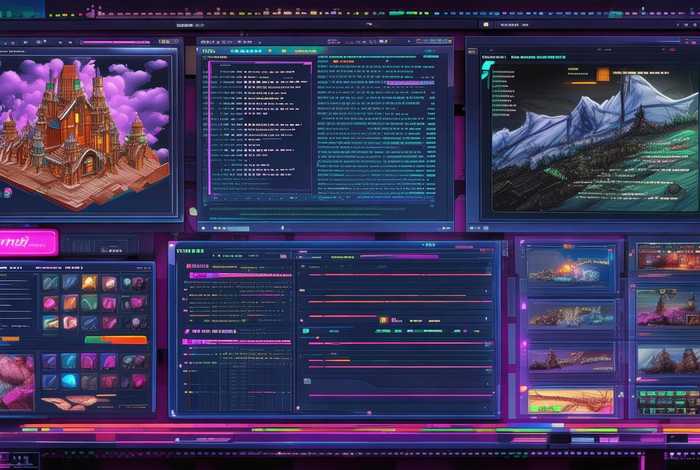
Task: Select the purple header bar in the code window
Action: point(260,64)
